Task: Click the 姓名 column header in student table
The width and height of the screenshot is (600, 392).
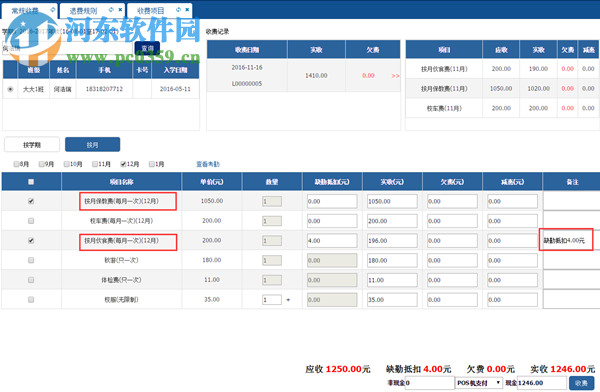Action: 63,70
